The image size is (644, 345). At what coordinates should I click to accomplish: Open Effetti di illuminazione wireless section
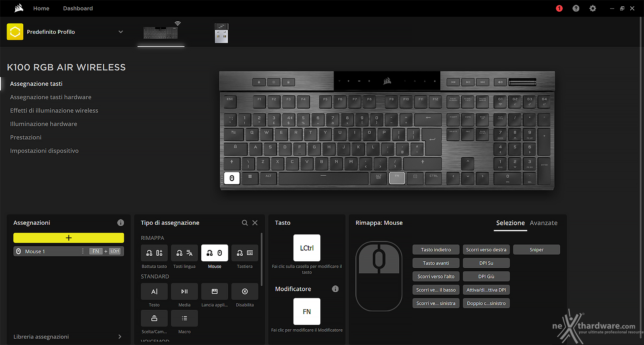(54, 111)
